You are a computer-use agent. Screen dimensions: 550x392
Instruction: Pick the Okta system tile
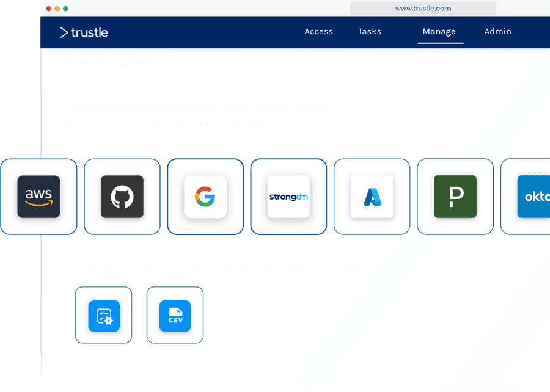coord(526,197)
